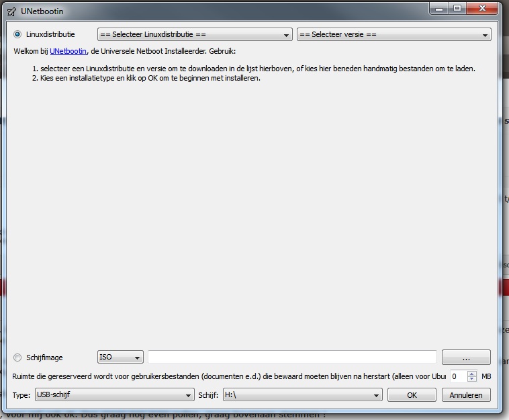Viewport: 509px width, 420px height.
Task: Open the Type USB-schijf dropdown
Action: pyautogui.click(x=115, y=394)
